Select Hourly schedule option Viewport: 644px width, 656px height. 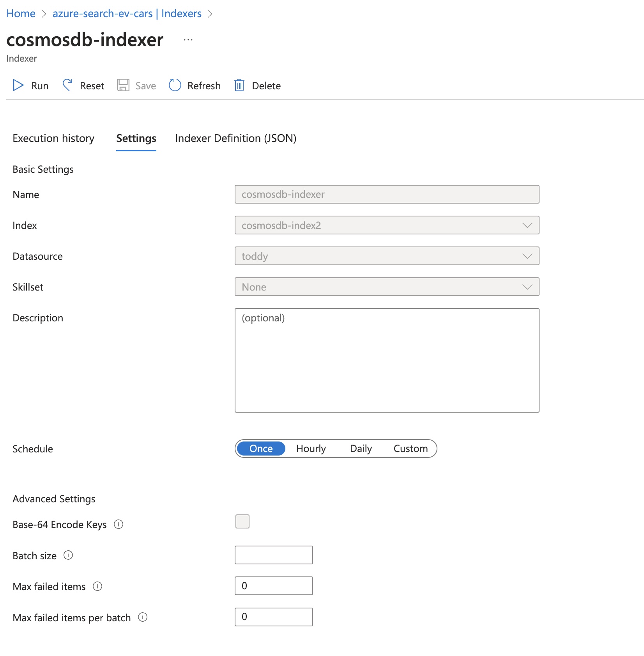311,449
